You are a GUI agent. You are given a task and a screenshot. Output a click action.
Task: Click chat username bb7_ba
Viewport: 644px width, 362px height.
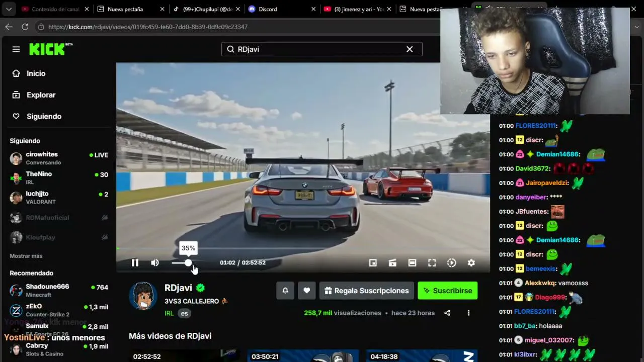coord(525,326)
